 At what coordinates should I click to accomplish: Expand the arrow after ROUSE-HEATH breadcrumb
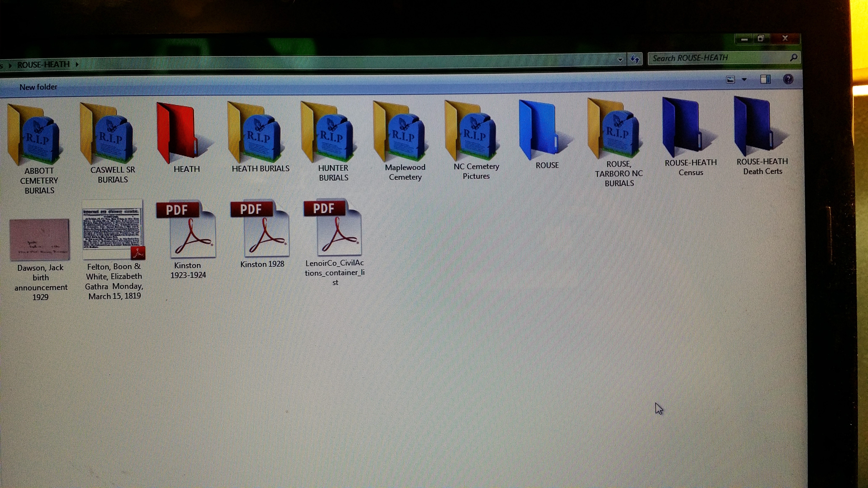tap(77, 64)
